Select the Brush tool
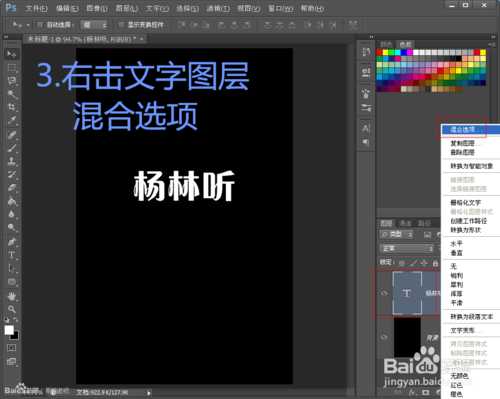The image size is (500, 399). pos(12,148)
